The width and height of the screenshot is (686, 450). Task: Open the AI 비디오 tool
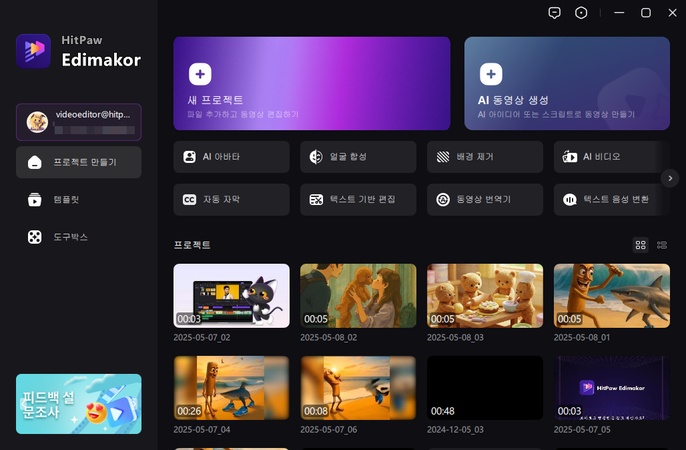612,157
